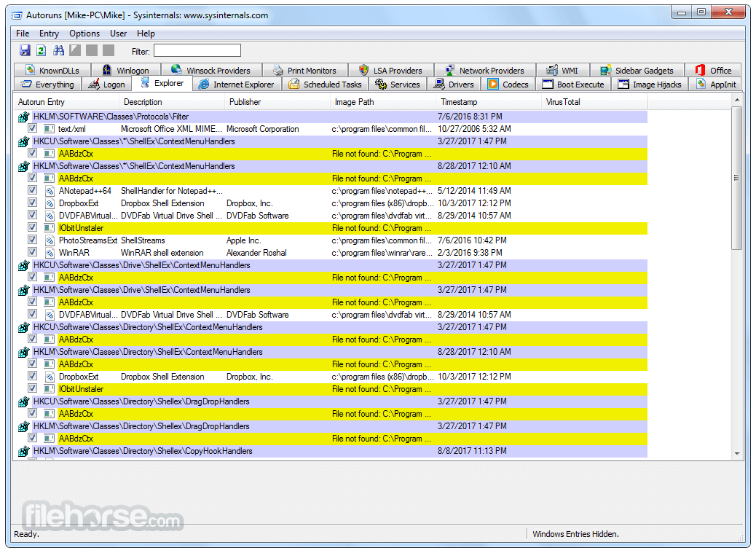The width and height of the screenshot is (756, 553).
Task: Click the Alexander Roshal publisher cell
Action: point(256,253)
